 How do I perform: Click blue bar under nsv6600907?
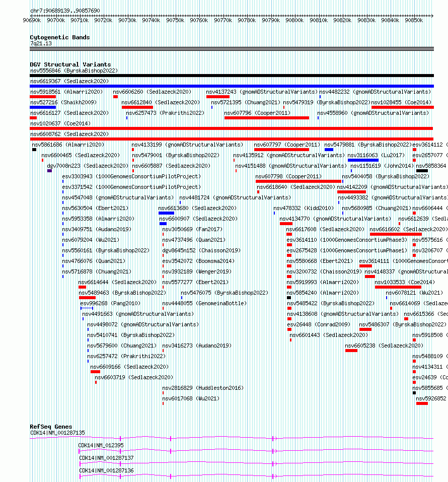click(163, 224)
